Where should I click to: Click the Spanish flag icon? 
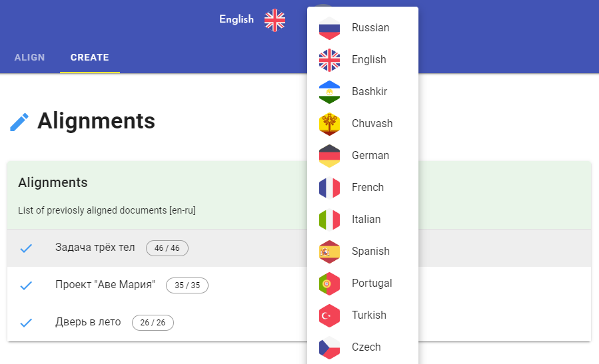coord(329,252)
